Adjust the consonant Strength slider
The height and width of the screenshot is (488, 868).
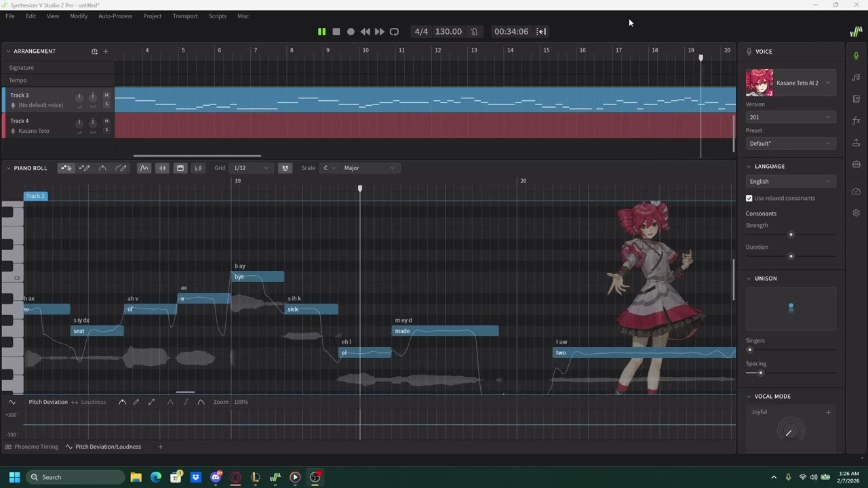[x=791, y=235]
